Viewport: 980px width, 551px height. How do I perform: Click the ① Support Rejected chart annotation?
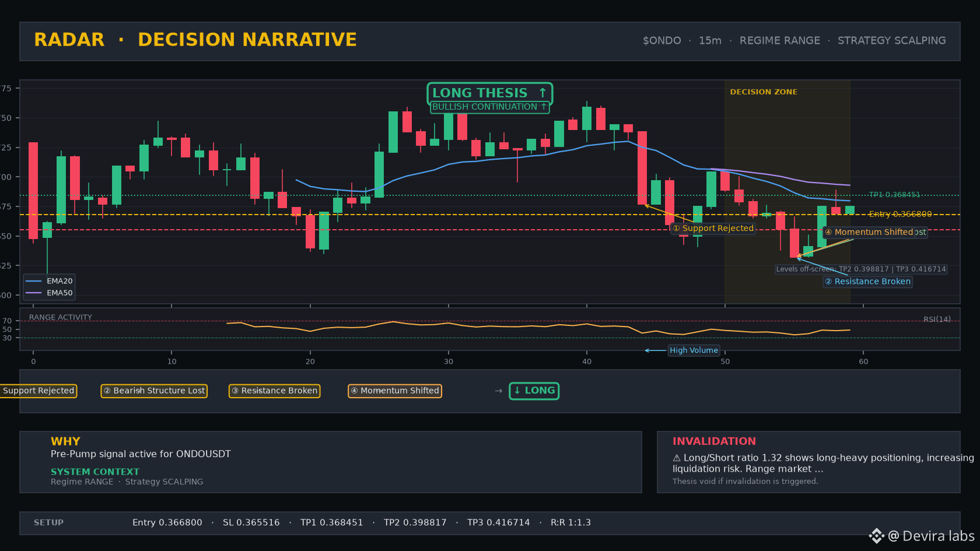point(713,229)
